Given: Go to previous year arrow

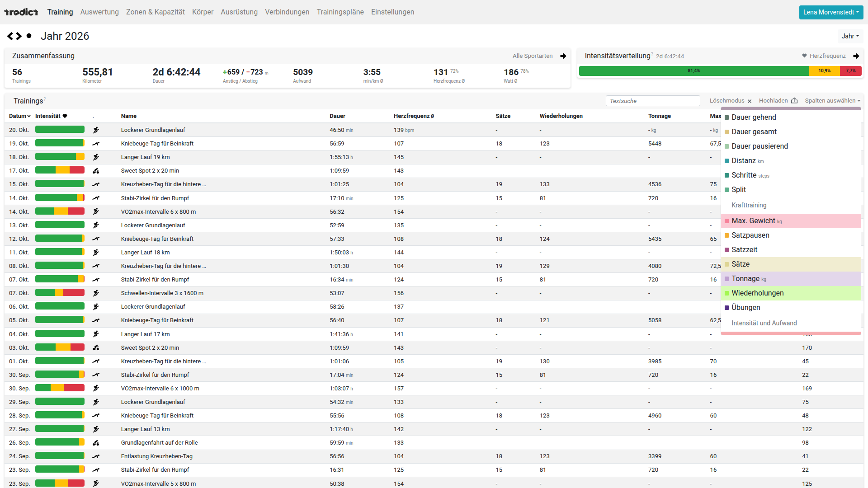Looking at the screenshot, I should pyautogui.click(x=10, y=36).
